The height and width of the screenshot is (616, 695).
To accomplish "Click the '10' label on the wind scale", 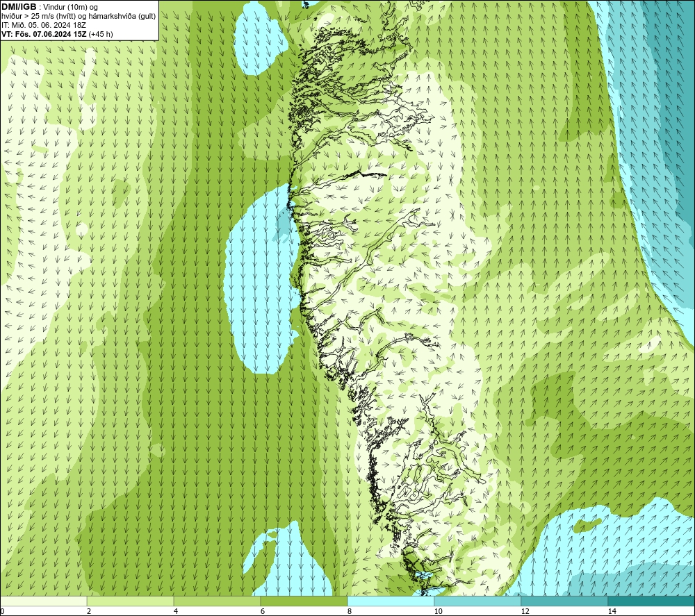I will point(439,611).
